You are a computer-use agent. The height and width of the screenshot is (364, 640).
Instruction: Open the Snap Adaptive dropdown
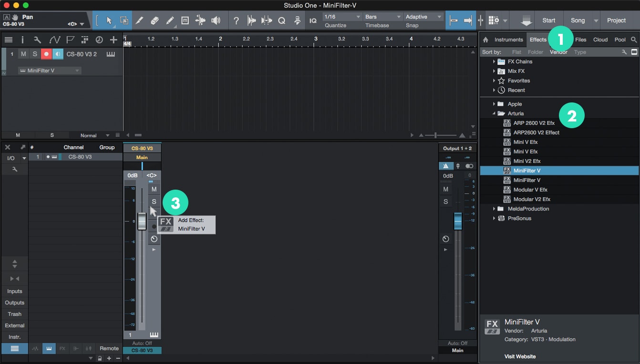423,17
